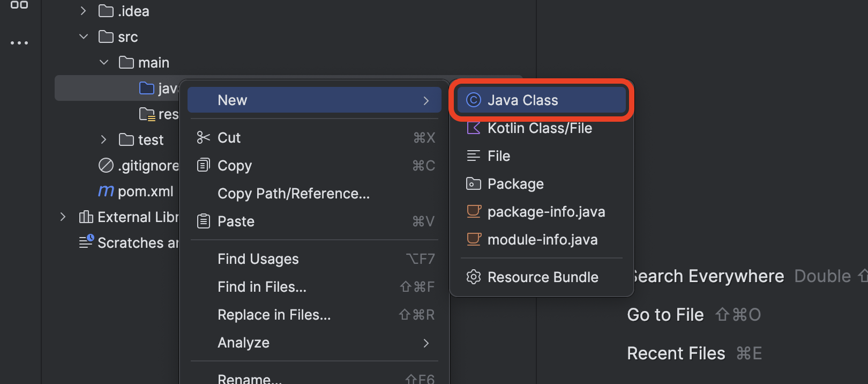Click the Maven icon beside pom.xml

[x=106, y=191]
